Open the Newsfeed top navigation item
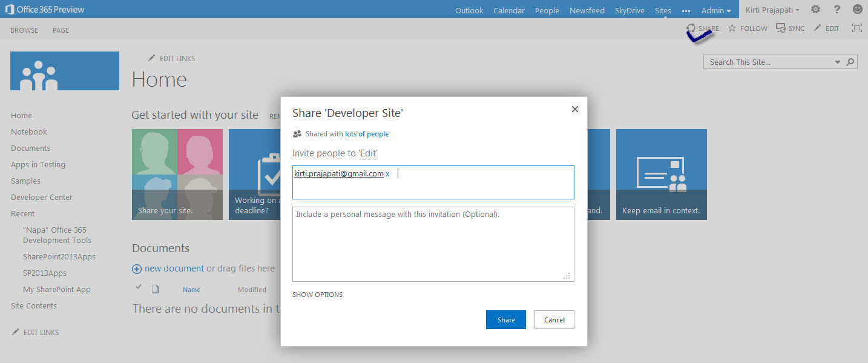Image resolution: width=868 pixels, height=363 pixels. [587, 10]
